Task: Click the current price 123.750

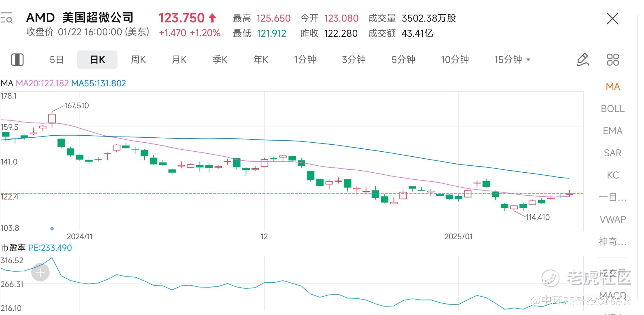Action: tap(181, 18)
